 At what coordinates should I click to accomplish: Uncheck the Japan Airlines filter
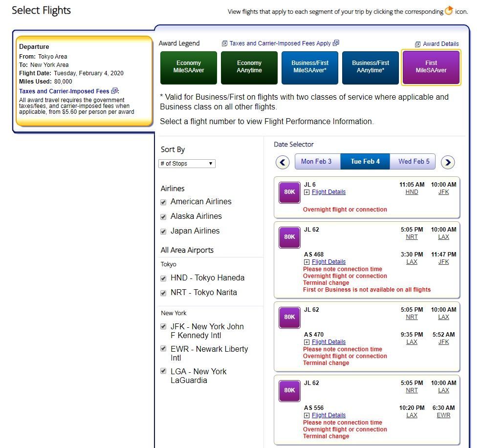[x=163, y=232]
